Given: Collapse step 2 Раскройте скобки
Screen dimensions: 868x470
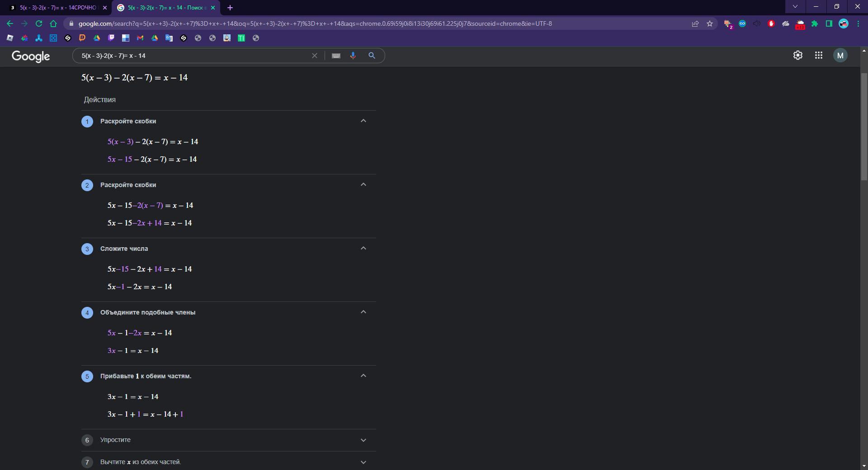Looking at the screenshot, I should click(363, 185).
